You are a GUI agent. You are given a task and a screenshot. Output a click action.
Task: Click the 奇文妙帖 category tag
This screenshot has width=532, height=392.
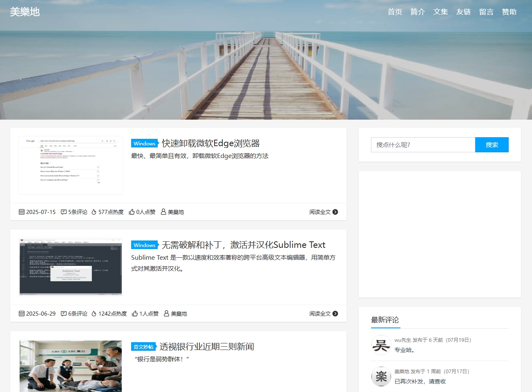click(143, 346)
